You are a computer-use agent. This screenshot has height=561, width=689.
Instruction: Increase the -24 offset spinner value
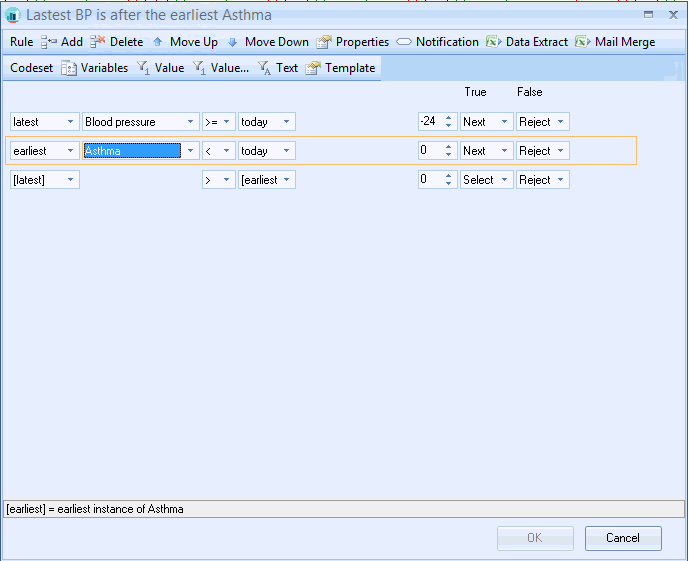tap(448, 118)
